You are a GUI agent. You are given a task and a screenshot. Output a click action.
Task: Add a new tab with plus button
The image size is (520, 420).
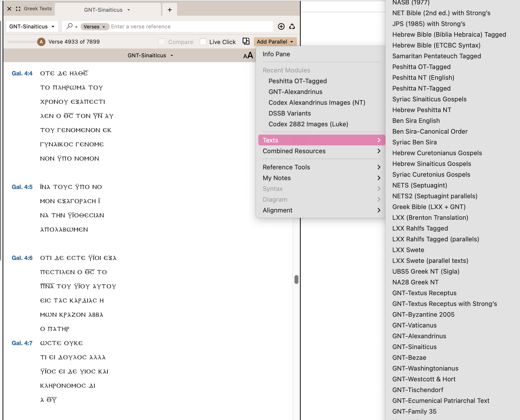tap(170, 10)
